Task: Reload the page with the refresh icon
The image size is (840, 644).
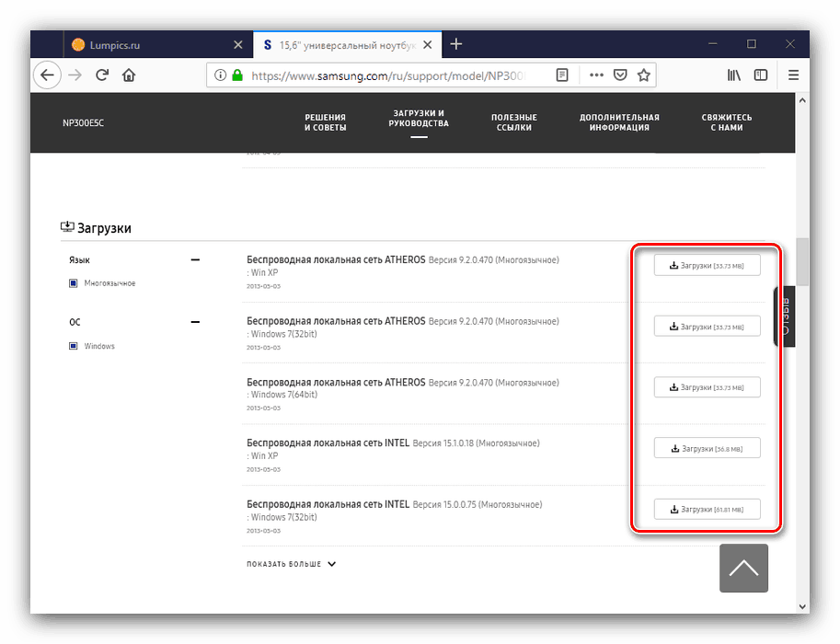Action: click(x=102, y=75)
